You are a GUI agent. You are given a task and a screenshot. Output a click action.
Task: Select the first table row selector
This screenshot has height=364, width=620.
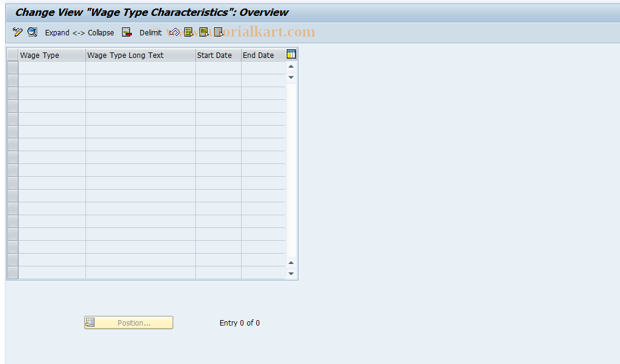[13, 68]
